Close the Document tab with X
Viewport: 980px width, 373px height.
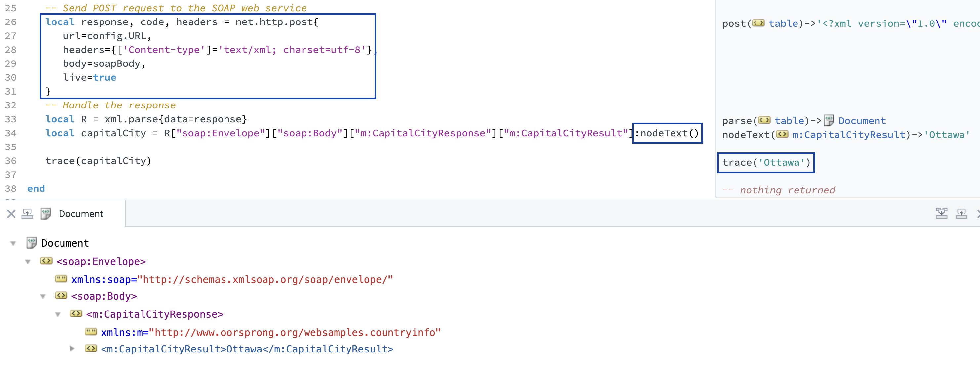(11, 214)
